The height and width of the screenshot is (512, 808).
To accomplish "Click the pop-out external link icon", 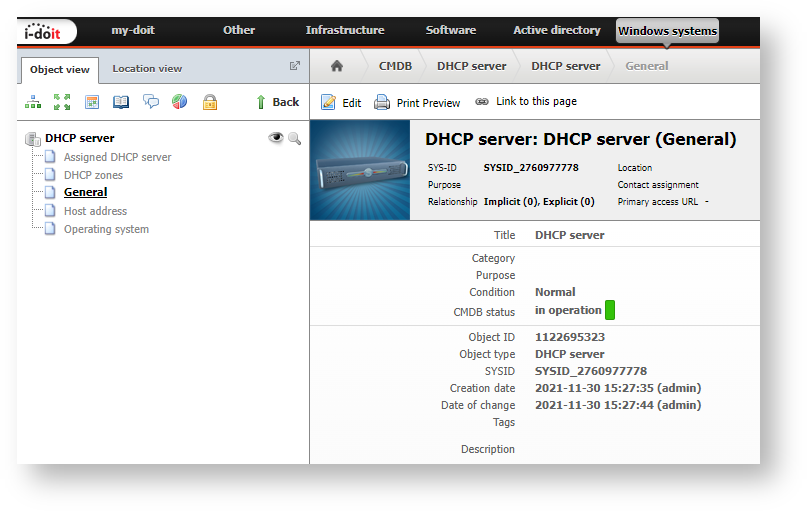I will (295, 65).
